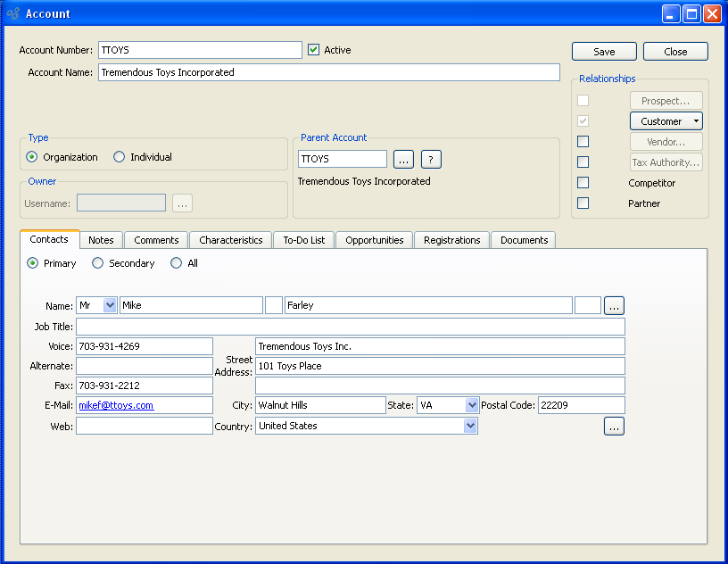
Task: Expand the Mr honorific dropdown
Action: pos(110,305)
